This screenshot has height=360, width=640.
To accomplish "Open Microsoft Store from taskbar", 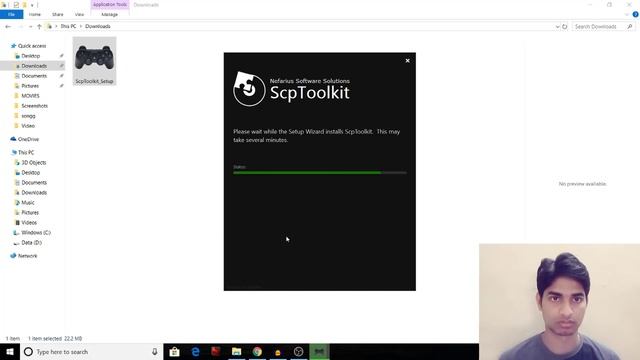I will pos(174,351).
